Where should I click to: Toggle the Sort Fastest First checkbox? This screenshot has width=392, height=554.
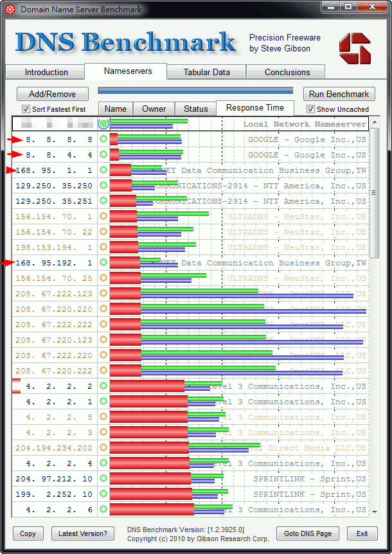click(x=26, y=109)
